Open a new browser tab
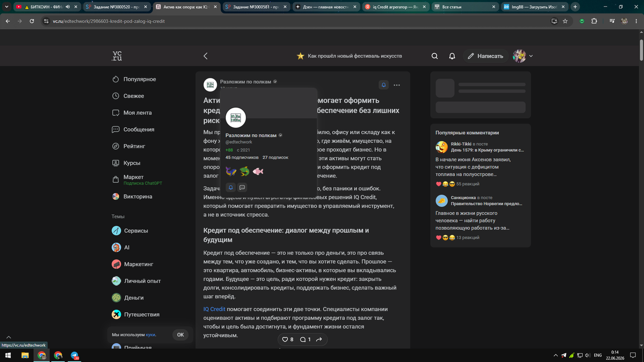The image size is (644, 362). [575, 7]
